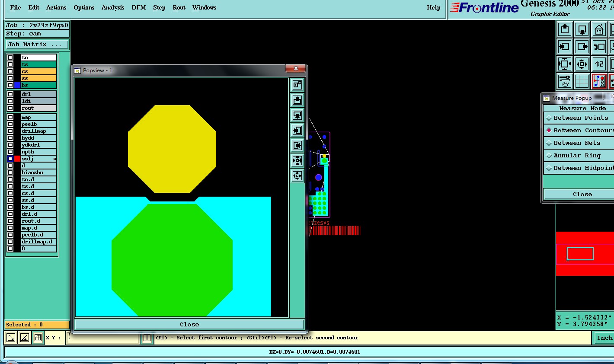Click Popview pan right icon
614x364 pixels.
pyautogui.click(x=297, y=145)
